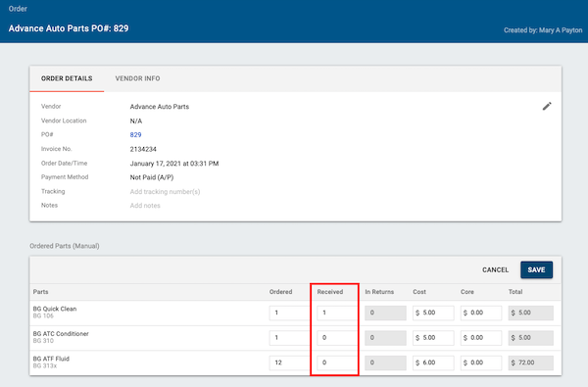Image resolution: width=588 pixels, height=387 pixels.
Task: Edit Ordered quantity for BG Quick Clean
Action: (289, 313)
